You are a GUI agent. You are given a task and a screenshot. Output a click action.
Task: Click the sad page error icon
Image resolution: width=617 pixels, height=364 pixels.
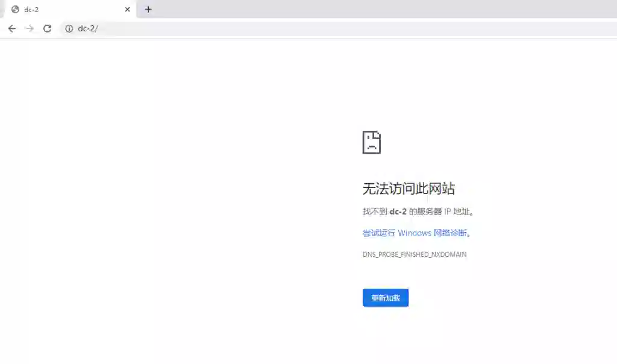click(x=371, y=142)
